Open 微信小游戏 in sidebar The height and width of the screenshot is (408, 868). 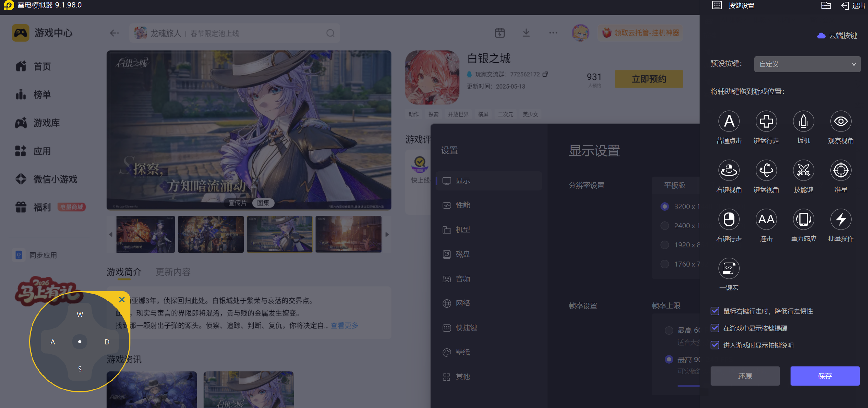coord(46,179)
